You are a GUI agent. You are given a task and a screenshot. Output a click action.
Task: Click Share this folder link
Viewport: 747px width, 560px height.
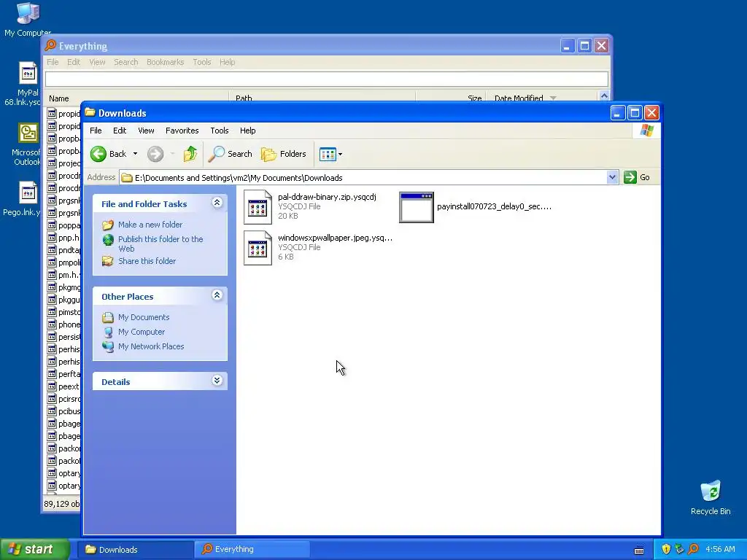[x=147, y=261]
